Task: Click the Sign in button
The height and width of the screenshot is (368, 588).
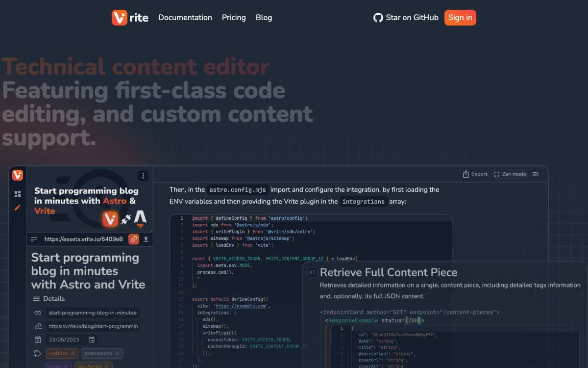Action: [460, 18]
